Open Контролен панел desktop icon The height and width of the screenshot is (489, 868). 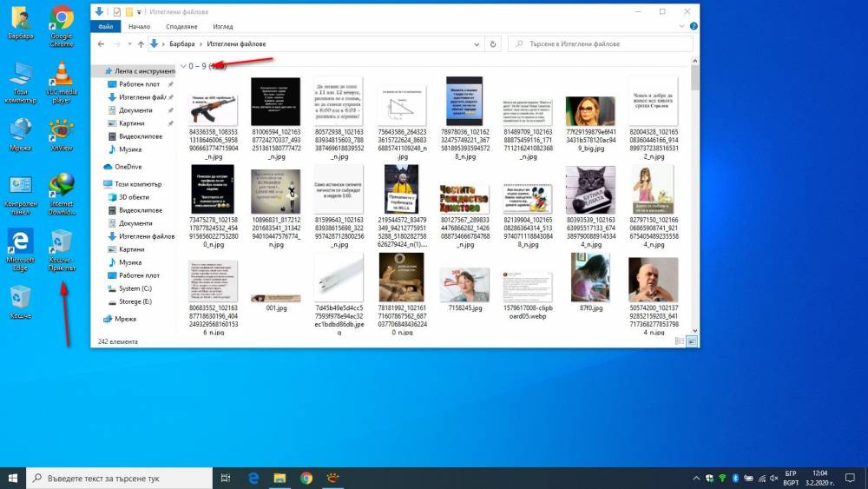click(x=21, y=194)
